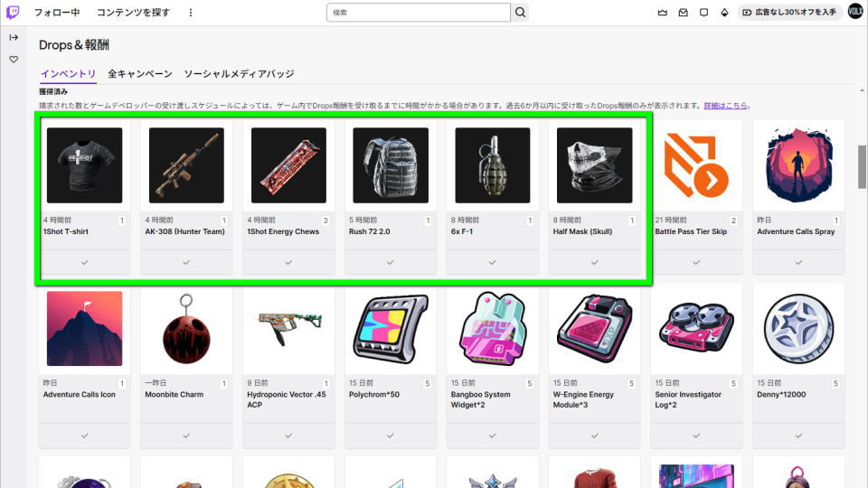
Task: Open the Prime loot crown icon
Action: pyautogui.click(x=662, y=12)
